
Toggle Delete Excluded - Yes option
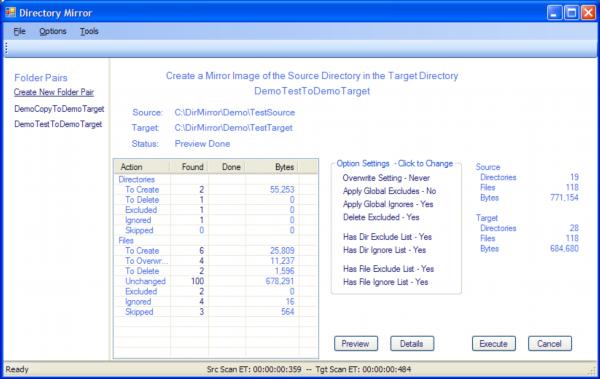coord(381,217)
